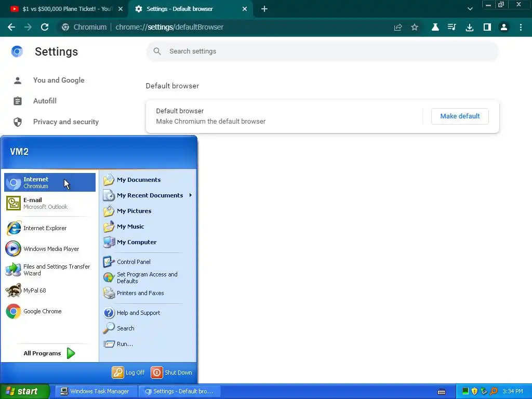Screen dimensions: 532x399
Task: Open My Computer
Action: click(148, 242)
